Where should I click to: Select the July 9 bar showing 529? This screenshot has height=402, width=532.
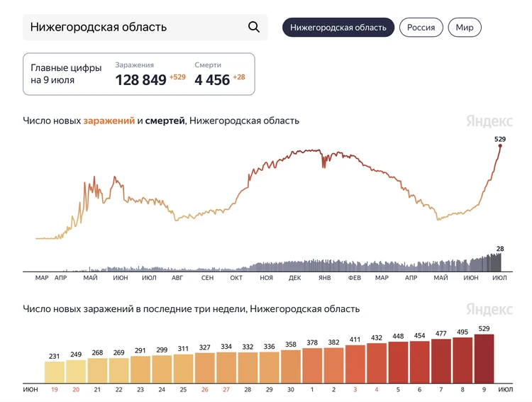[484, 359]
